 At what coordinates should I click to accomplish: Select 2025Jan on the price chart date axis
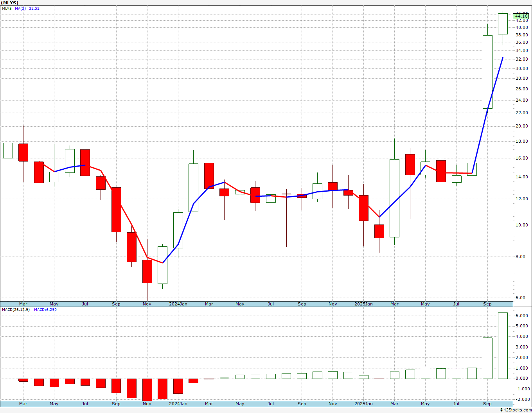pyautogui.click(x=363, y=304)
